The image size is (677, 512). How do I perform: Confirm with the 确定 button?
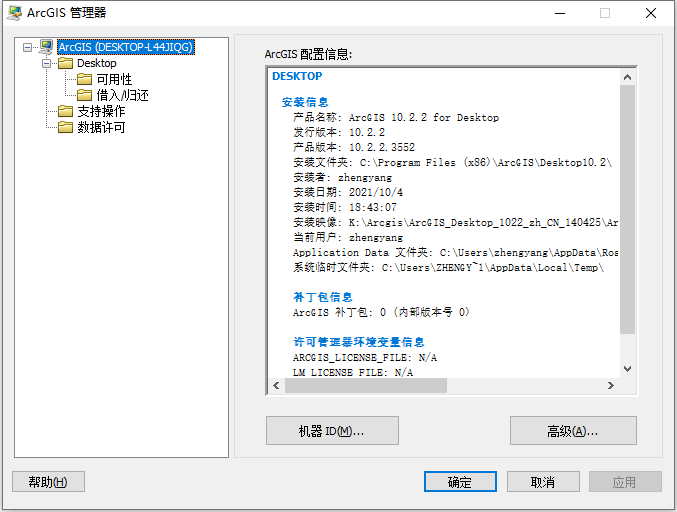pyautogui.click(x=460, y=481)
